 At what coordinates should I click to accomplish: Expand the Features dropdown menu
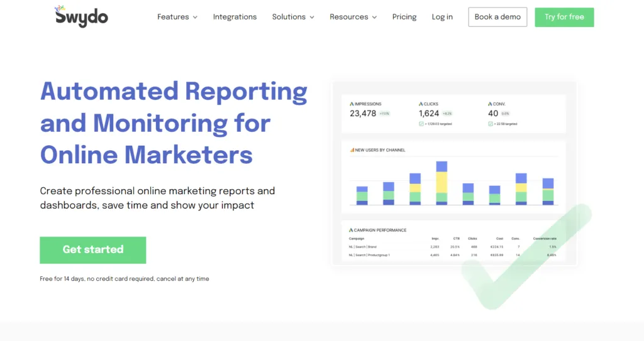click(177, 17)
